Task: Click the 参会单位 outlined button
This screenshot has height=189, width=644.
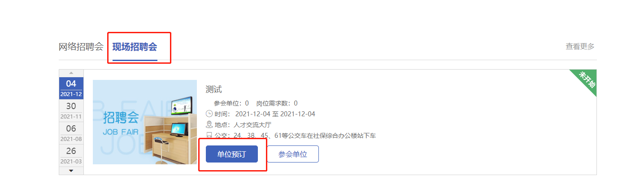Action: (x=293, y=154)
